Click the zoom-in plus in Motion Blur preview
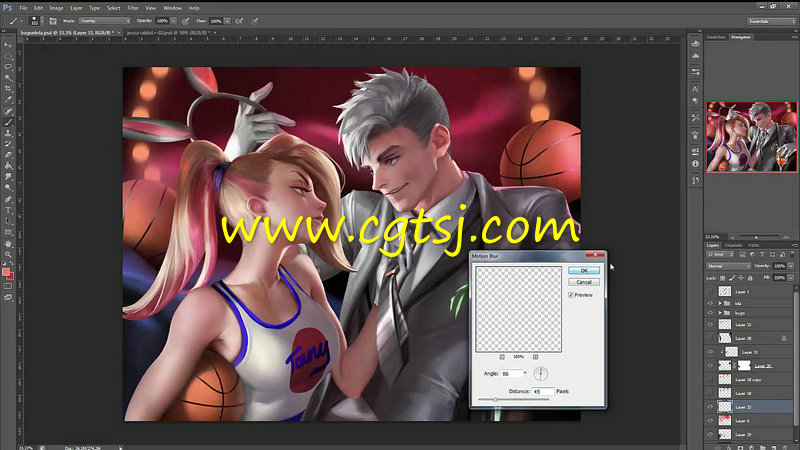The height and width of the screenshot is (450, 800). [535, 357]
